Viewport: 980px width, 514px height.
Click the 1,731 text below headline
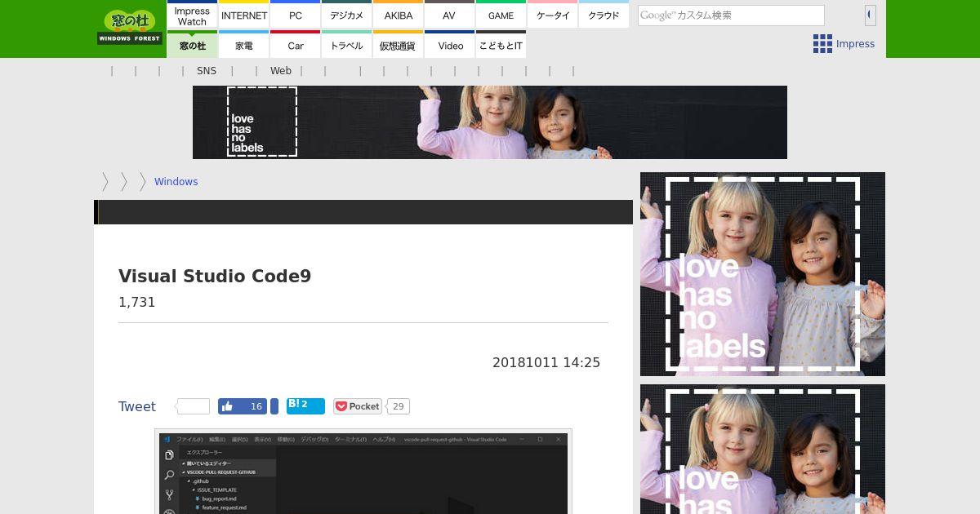(137, 302)
